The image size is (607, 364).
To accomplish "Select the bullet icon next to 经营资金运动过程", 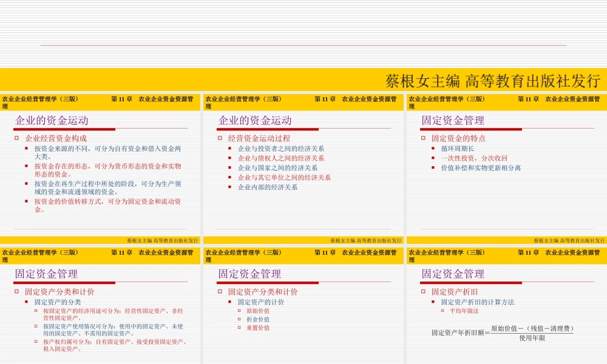I will [x=220, y=138].
